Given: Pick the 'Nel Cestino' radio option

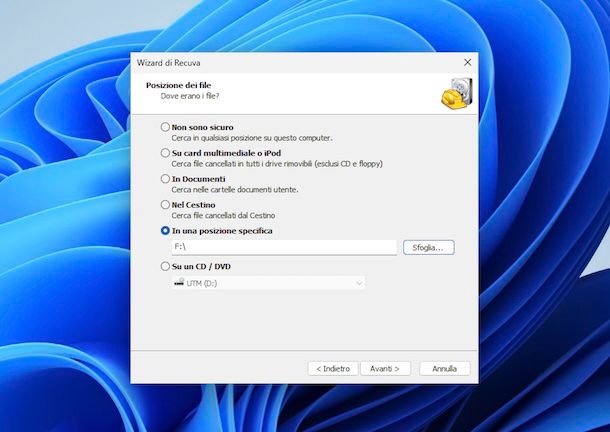Looking at the screenshot, I should 165,204.
